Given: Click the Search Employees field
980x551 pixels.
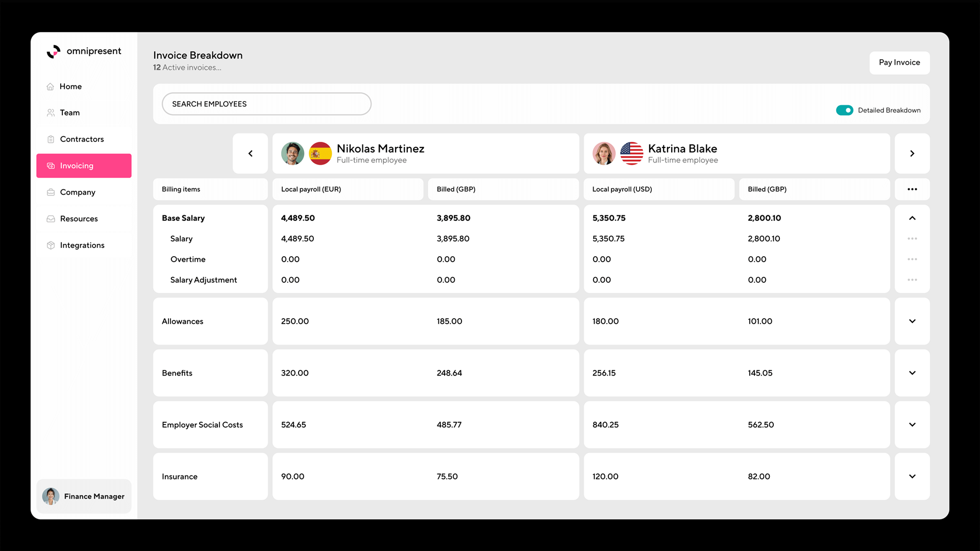Looking at the screenshot, I should coord(266,104).
